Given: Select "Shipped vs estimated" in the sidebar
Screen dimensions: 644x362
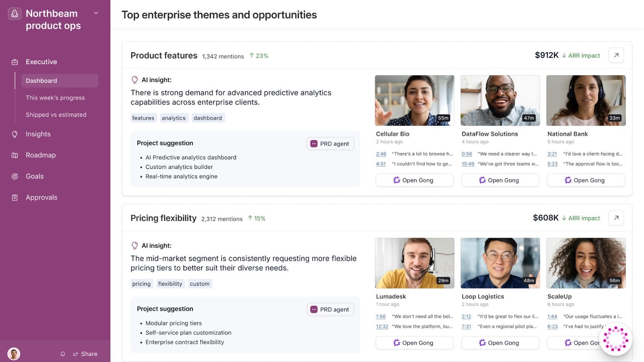Looking at the screenshot, I should pos(56,114).
